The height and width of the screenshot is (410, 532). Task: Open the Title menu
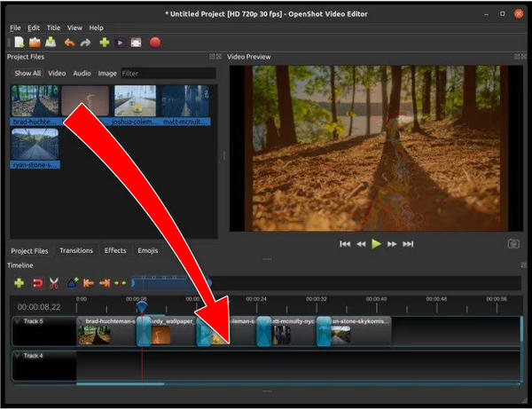[x=53, y=28]
